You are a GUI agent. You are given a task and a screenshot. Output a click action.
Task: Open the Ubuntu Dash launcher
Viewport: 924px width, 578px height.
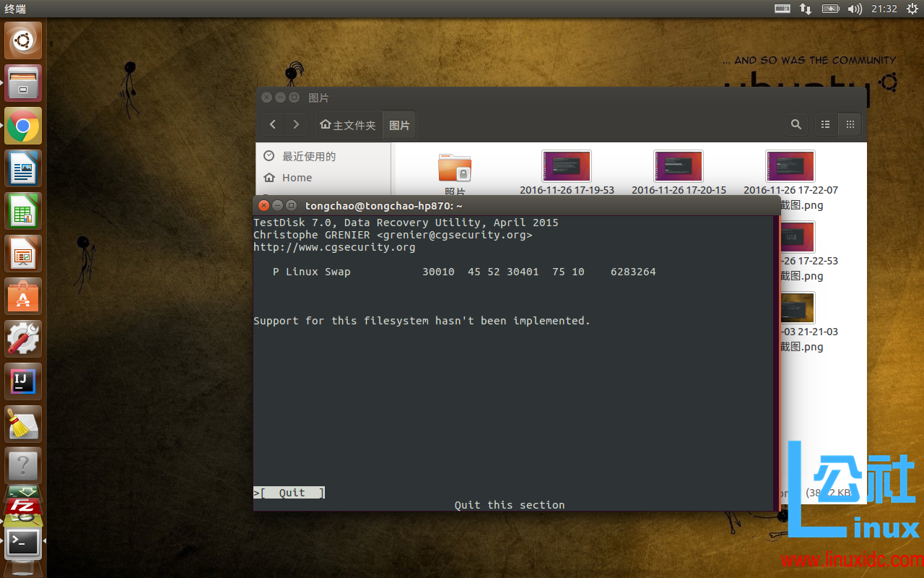(23, 40)
